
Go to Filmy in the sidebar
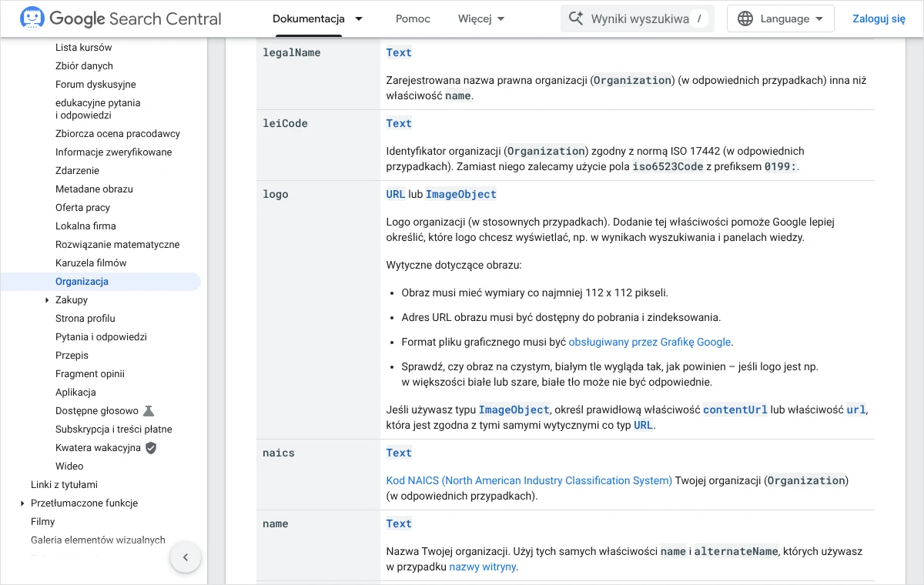point(42,521)
